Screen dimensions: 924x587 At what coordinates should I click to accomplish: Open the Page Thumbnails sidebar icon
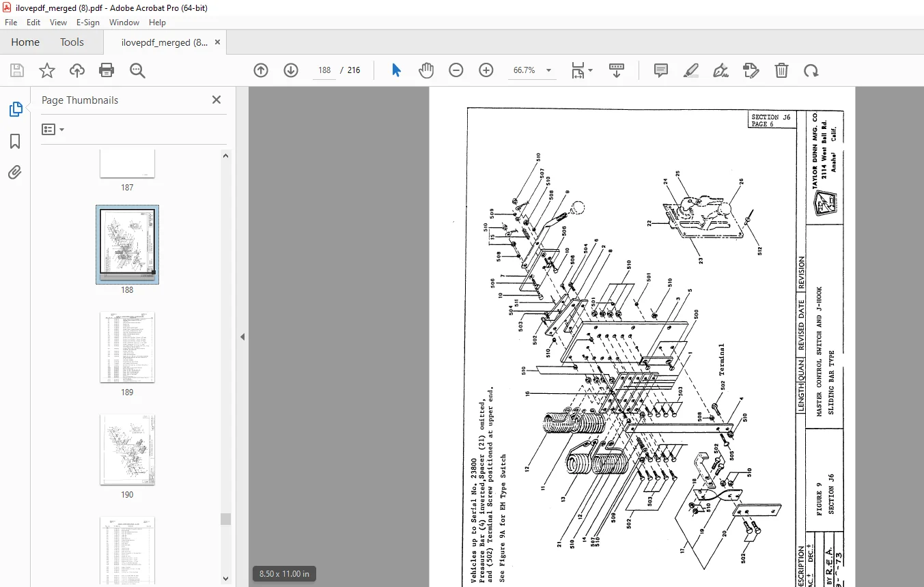tap(15, 109)
